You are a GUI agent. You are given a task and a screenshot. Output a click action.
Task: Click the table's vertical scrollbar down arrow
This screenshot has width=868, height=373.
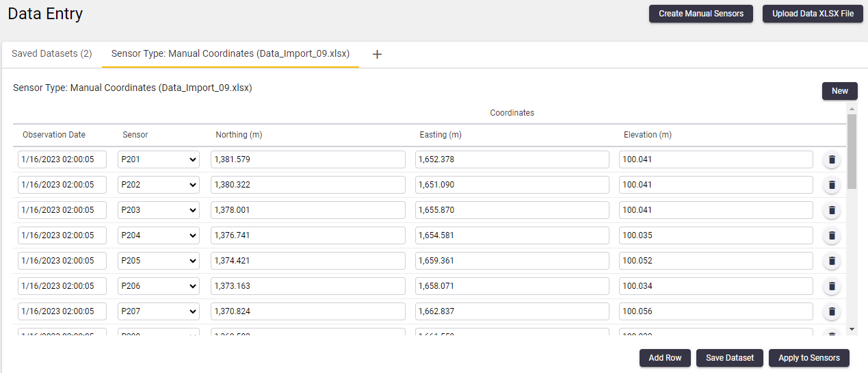click(x=852, y=329)
